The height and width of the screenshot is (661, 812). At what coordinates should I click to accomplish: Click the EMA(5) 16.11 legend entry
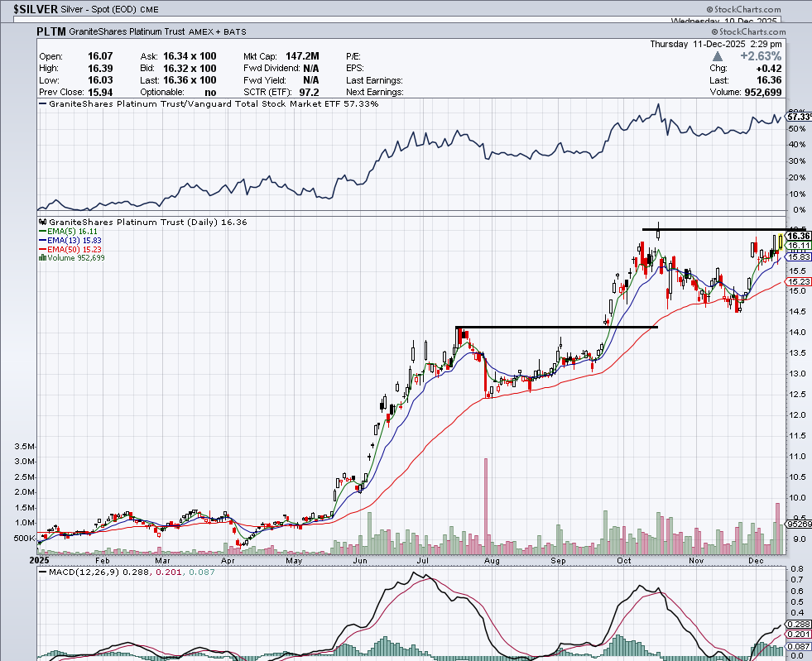(69, 232)
